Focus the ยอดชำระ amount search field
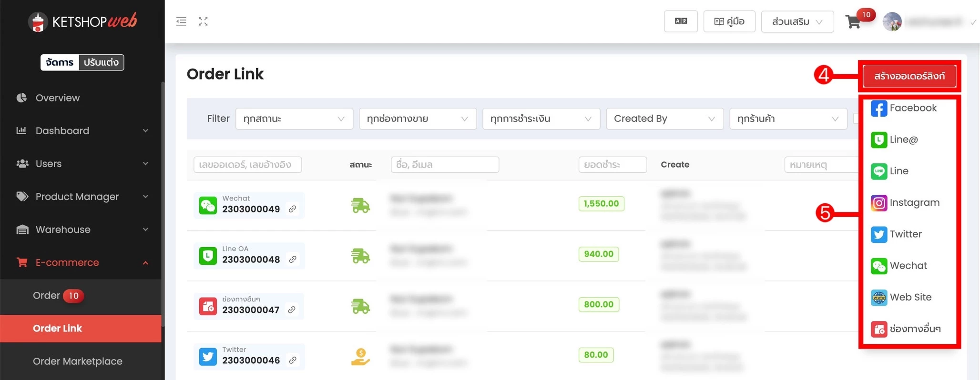Viewport: 980px width, 380px height. [x=612, y=165]
